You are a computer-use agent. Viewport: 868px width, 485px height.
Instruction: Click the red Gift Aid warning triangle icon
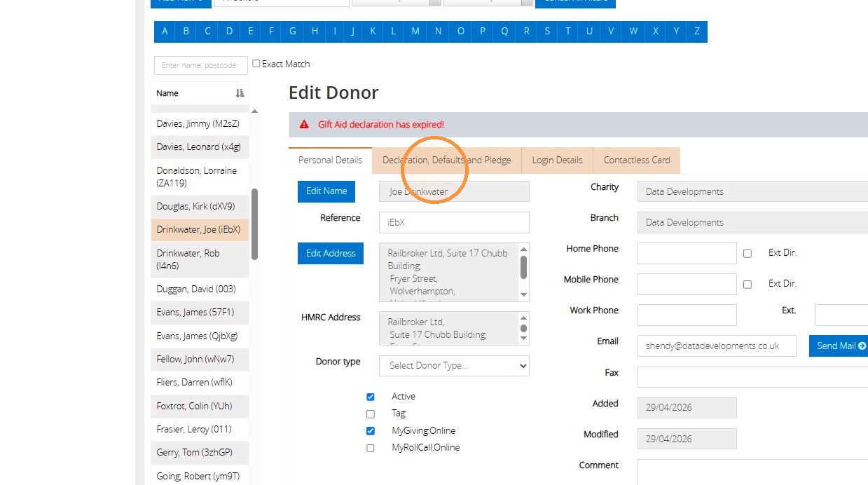click(x=304, y=124)
